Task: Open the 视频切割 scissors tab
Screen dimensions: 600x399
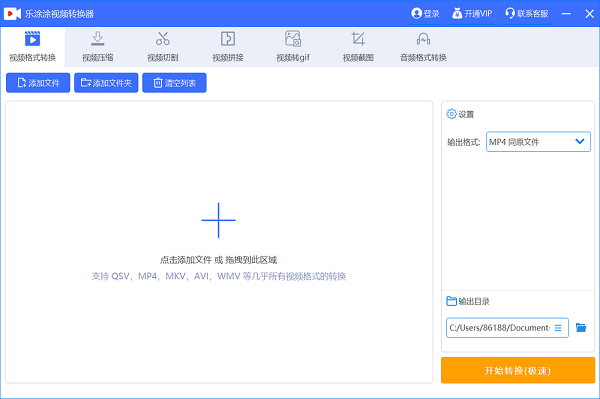Action: pyautogui.click(x=163, y=47)
